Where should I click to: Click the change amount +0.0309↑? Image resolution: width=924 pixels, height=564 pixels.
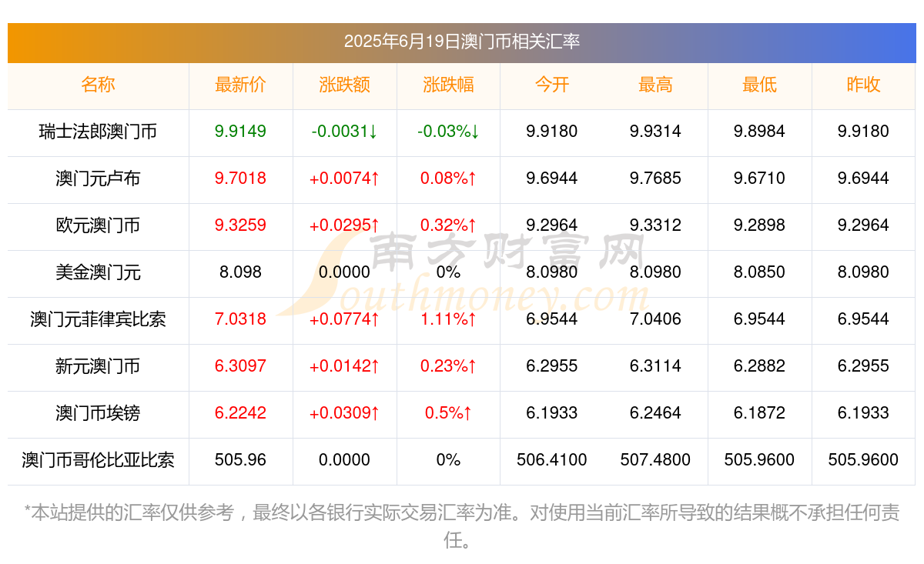click(x=344, y=413)
